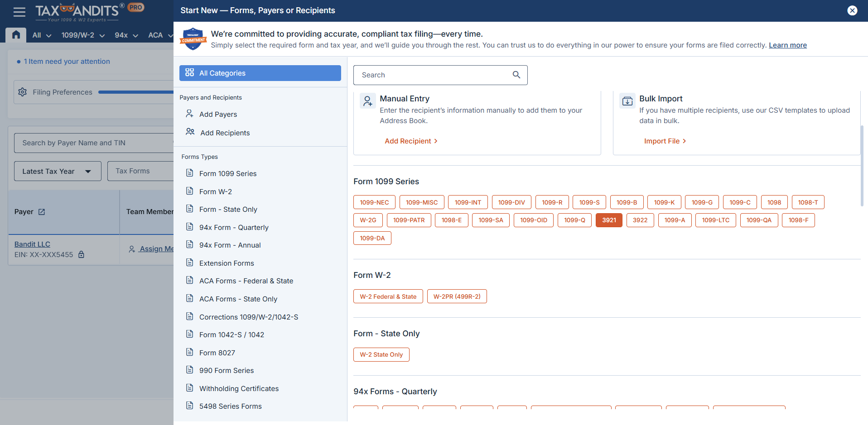Open Form 1099 Series category

227,173
